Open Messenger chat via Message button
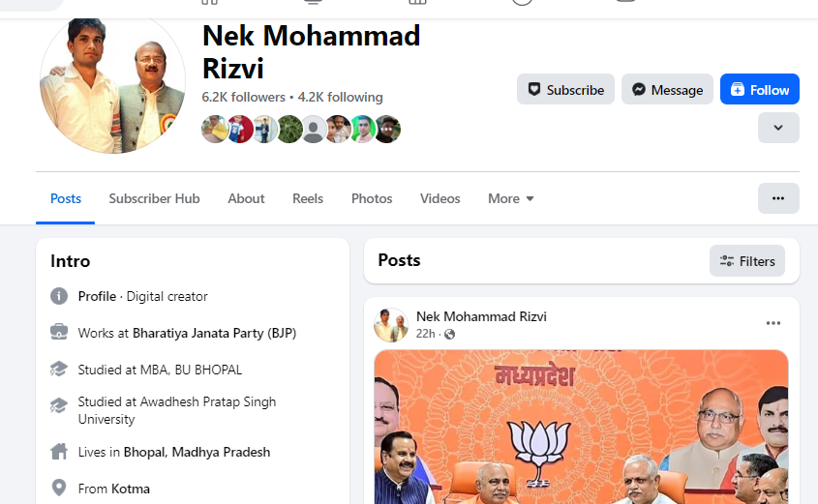The width and height of the screenshot is (818, 504). pos(667,89)
